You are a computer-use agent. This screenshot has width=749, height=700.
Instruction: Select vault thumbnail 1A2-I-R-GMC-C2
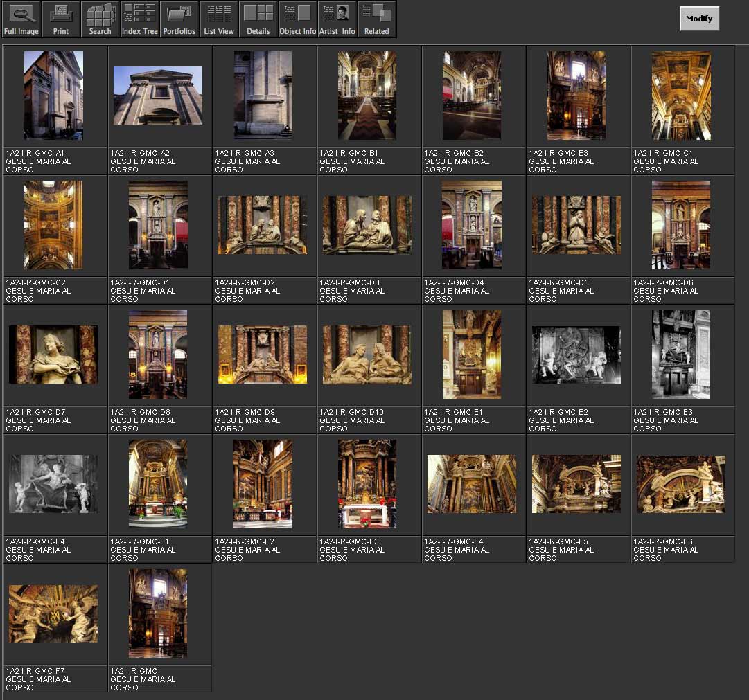53,225
